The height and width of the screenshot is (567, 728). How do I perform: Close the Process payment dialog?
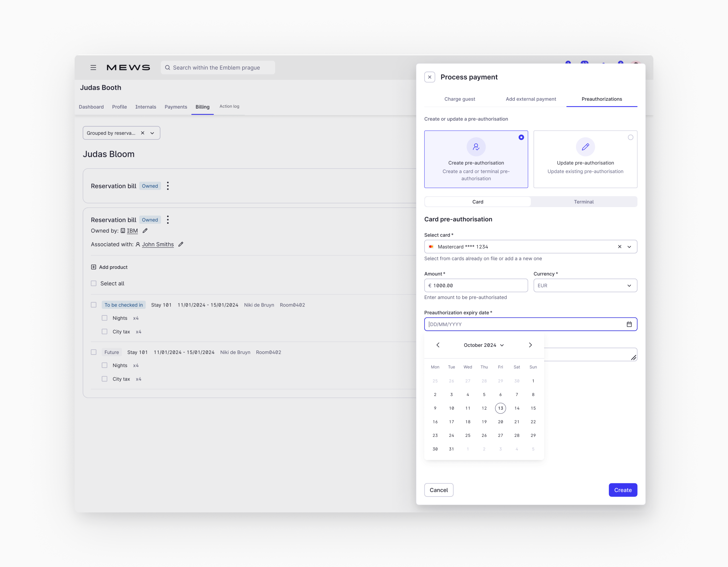[x=430, y=77]
